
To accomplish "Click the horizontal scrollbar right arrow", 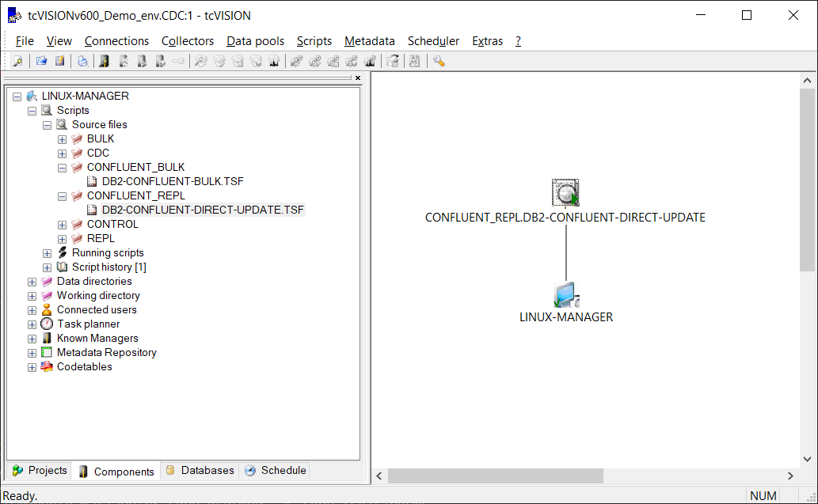I will coord(790,476).
